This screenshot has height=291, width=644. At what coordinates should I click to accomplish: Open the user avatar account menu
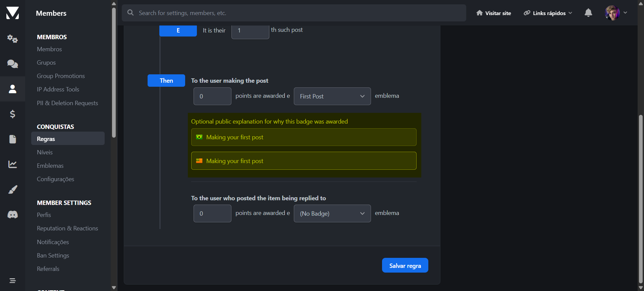pyautogui.click(x=616, y=13)
